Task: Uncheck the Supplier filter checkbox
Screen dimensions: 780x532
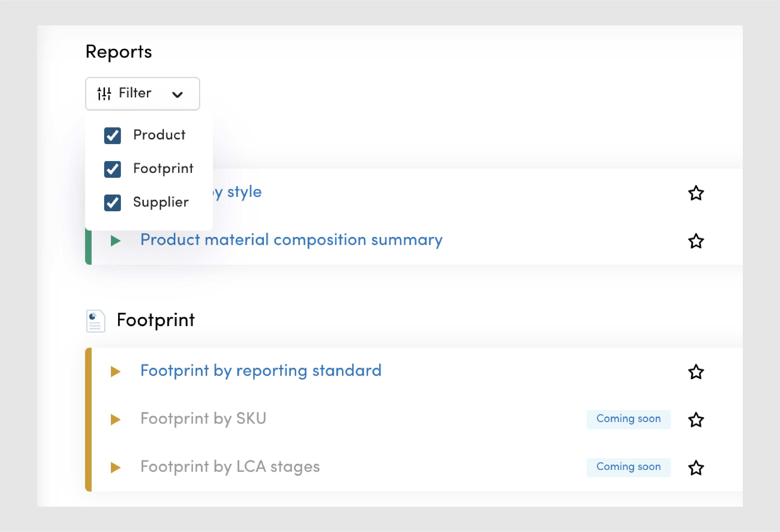Action: pyautogui.click(x=113, y=203)
